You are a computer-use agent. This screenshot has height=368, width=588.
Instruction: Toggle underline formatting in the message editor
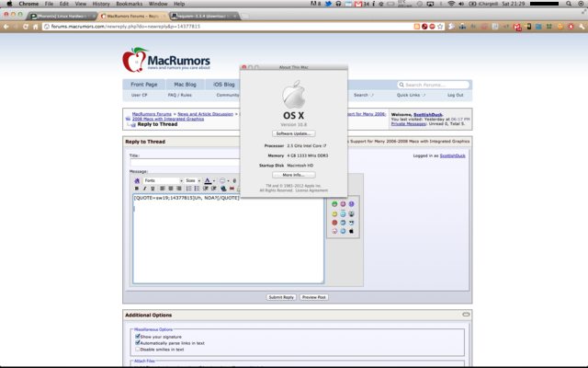point(153,189)
